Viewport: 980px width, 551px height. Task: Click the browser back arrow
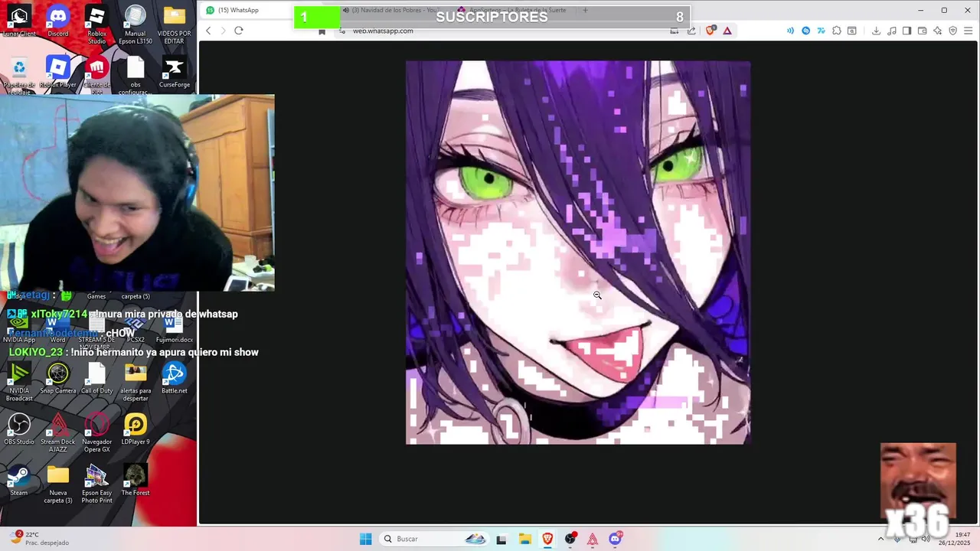[208, 31]
